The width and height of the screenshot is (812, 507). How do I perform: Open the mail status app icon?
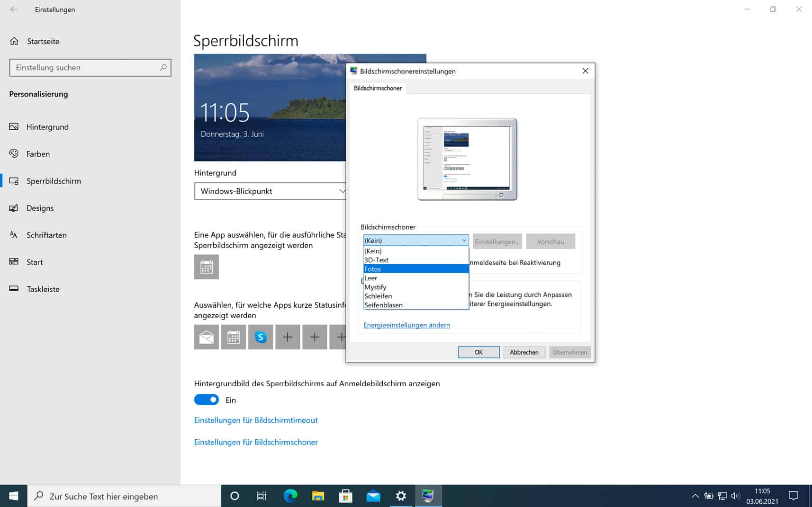(x=207, y=337)
